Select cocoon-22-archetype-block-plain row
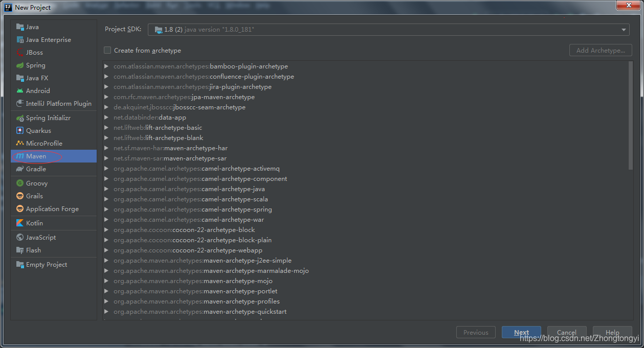644x348 pixels. (365, 240)
